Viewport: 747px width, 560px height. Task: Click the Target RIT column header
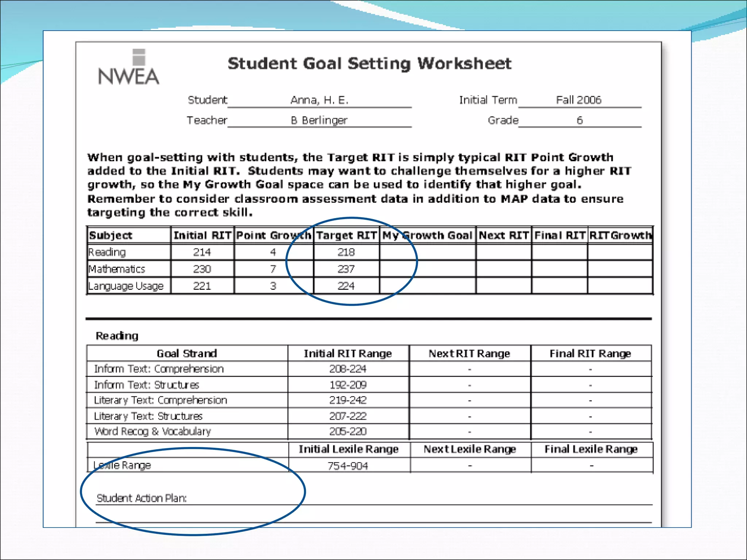pyautogui.click(x=346, y=236)
